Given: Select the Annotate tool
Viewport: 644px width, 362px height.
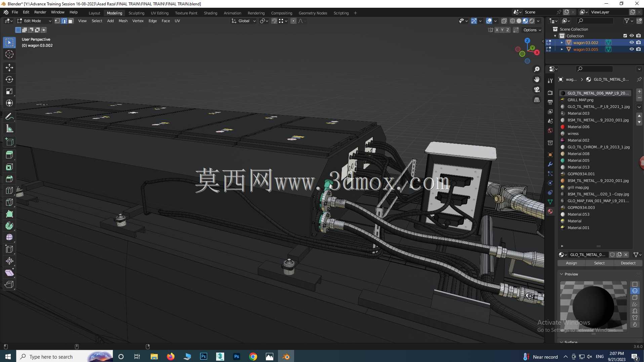Looking at the screenshot, I should (x=9, y=117).
